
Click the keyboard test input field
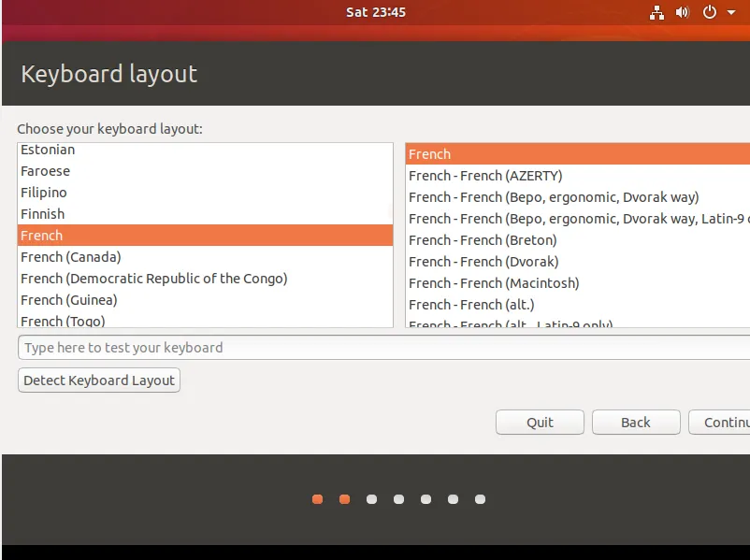coord(374,347)
